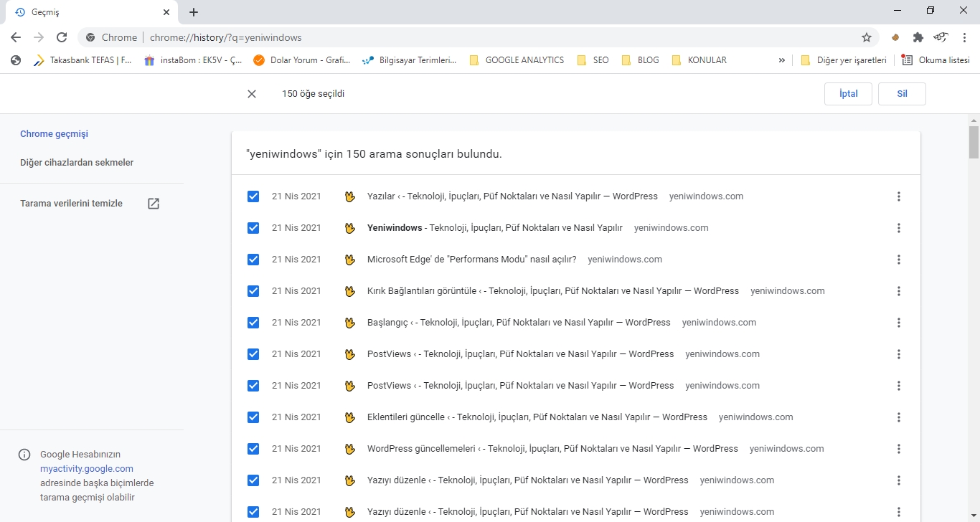
Task: Open more actions for the Microsoft Edge Performans Modu entry
Action: tap(898, 260)
